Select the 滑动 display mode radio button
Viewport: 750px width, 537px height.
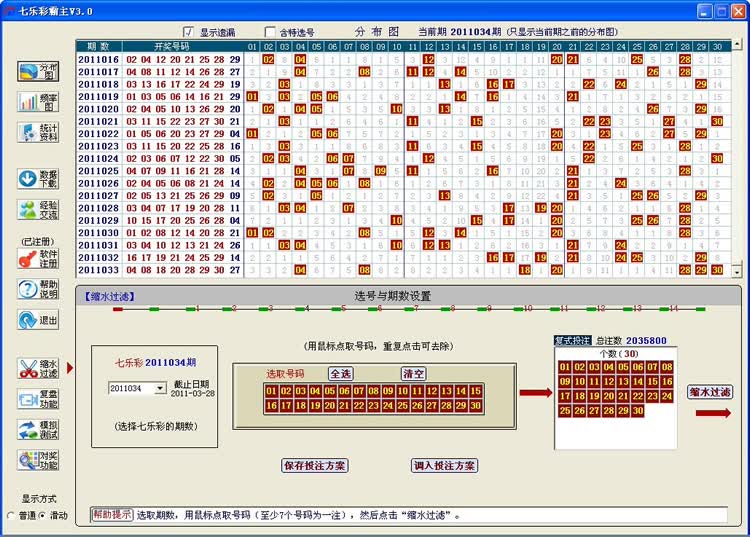click(x=42, y=515)
